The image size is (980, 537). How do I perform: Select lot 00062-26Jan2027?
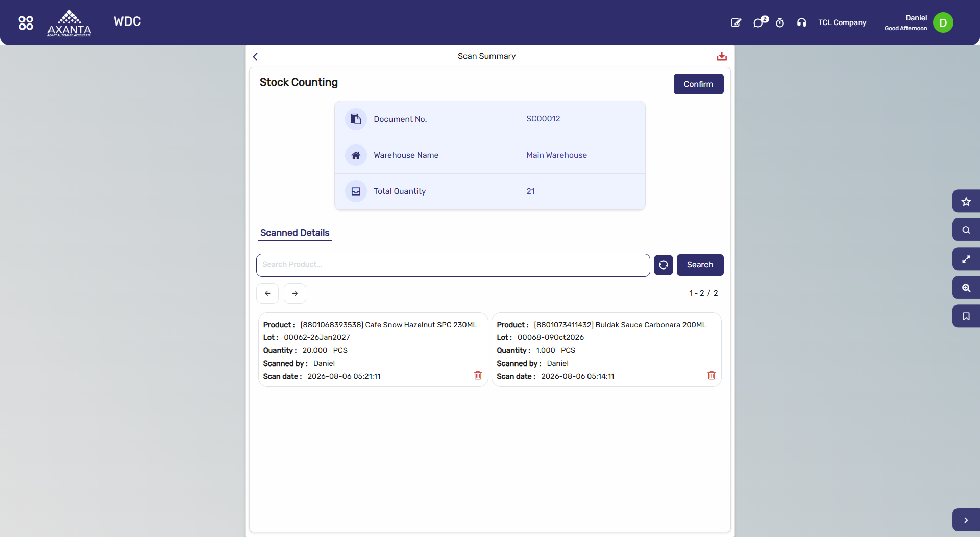[317, 337]
